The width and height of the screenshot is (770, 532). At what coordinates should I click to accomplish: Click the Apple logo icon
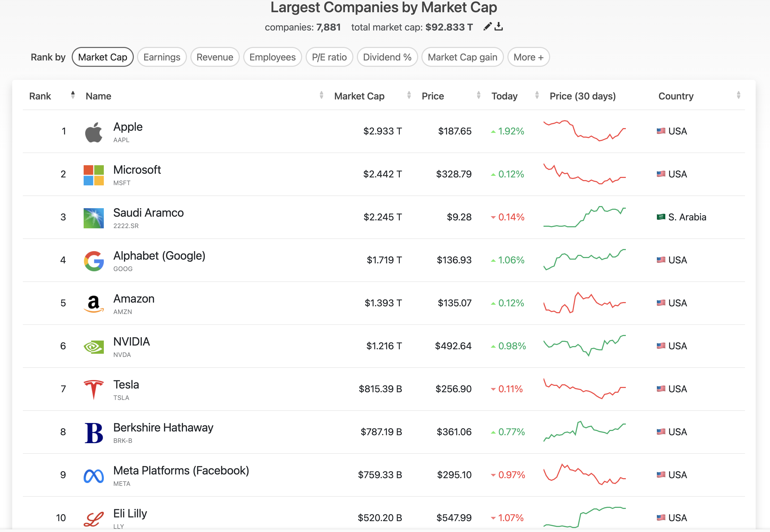93,132
